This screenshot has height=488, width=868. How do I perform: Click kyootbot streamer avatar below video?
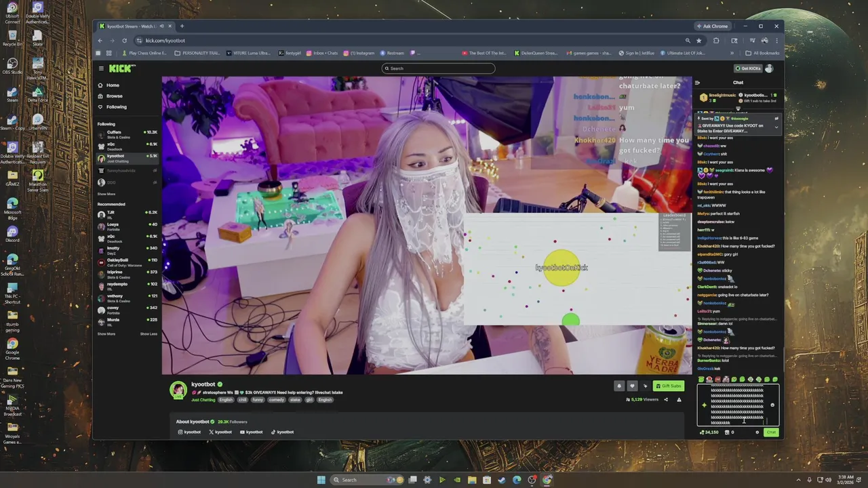coord(178,390)
